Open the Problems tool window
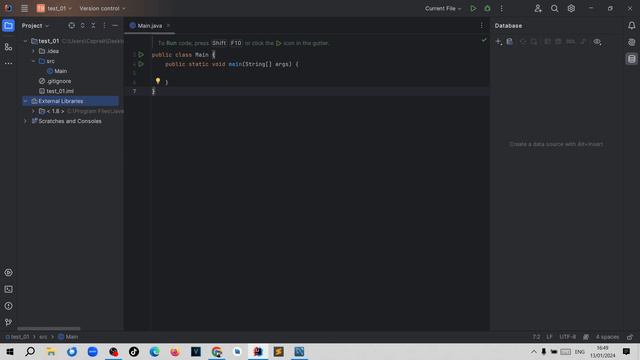 click(8, 306)
